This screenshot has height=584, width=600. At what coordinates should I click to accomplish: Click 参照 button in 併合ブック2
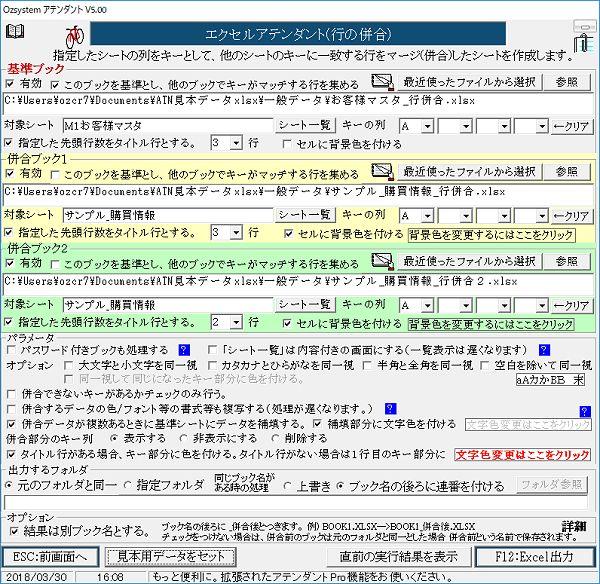(x=567, y=261)
